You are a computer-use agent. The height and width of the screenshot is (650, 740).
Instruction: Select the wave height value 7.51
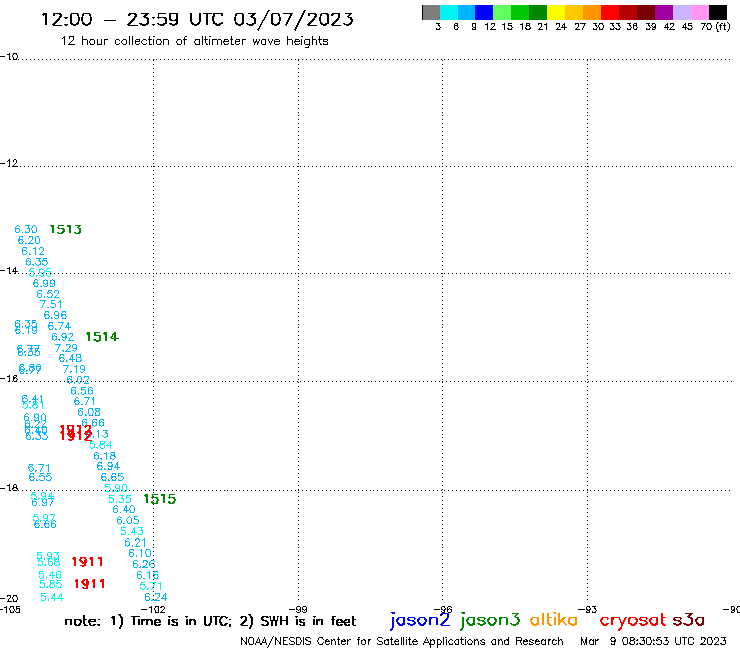(51, 304)
